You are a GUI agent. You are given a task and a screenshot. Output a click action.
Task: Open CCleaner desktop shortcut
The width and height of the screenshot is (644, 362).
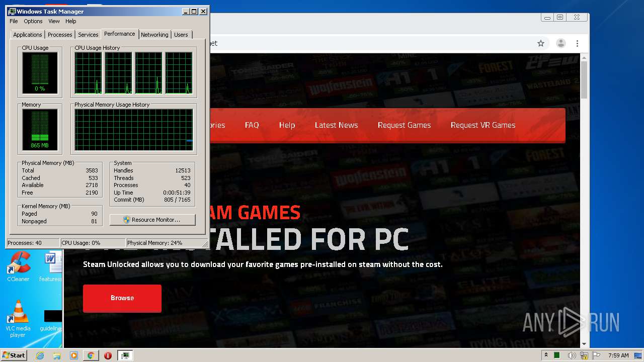(18, 266)
